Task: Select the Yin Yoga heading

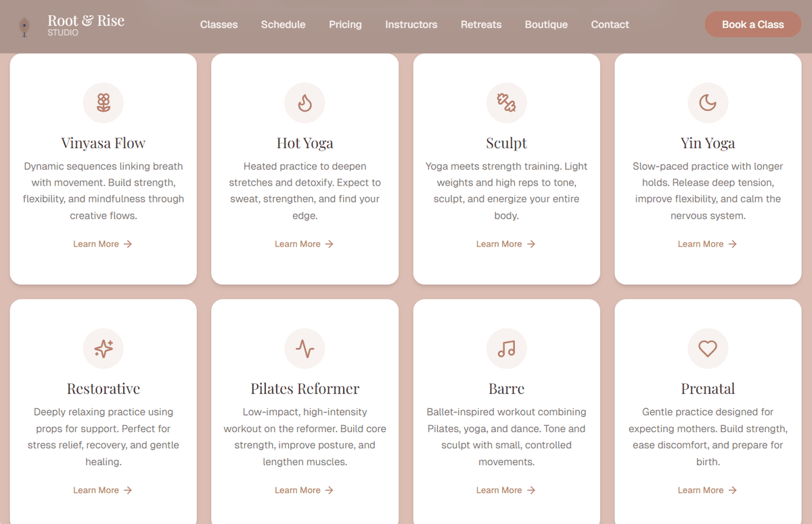Action: point(708,143)
